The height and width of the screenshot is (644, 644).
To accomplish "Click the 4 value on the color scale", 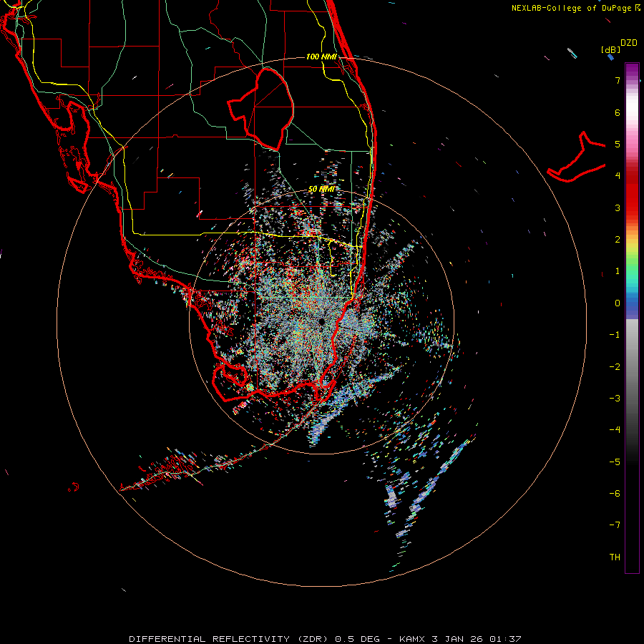I will click(x=618, y=176).
